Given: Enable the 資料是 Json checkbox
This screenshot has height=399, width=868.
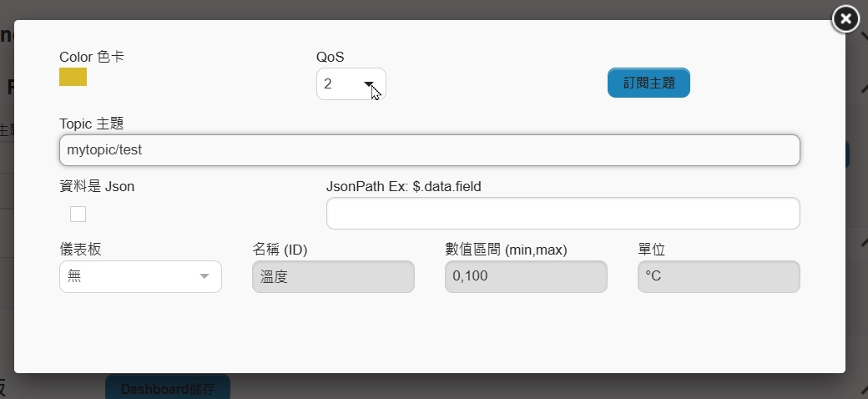Looking at the screenshot, I should pyautogui.click(x=78, y=215).
